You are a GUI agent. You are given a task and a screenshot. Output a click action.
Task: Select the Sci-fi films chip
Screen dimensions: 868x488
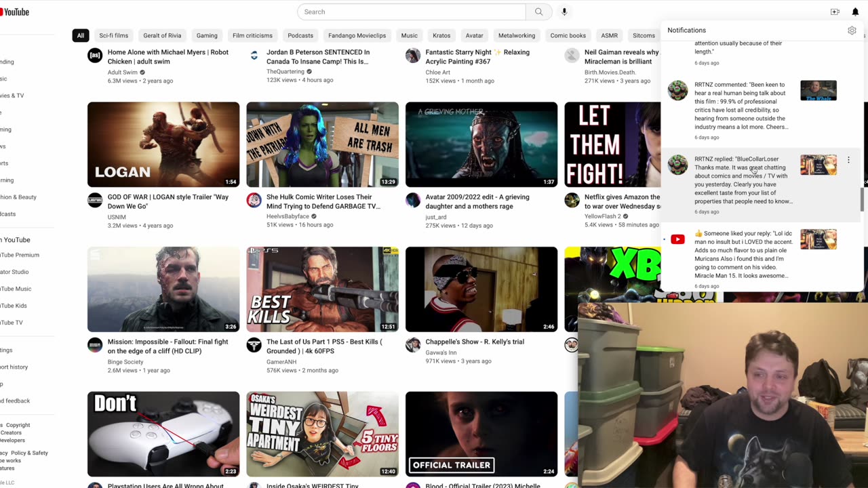tap(113, 35)
